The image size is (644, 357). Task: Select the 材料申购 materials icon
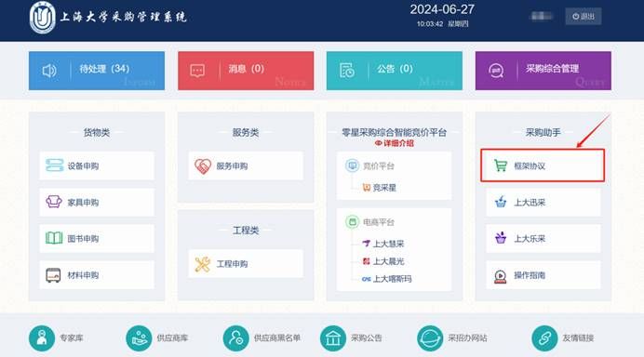[53, 275]
